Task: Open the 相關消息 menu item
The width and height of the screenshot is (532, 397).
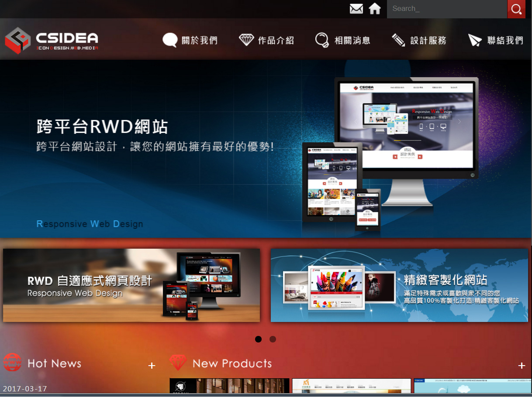Action: point(352,41)
